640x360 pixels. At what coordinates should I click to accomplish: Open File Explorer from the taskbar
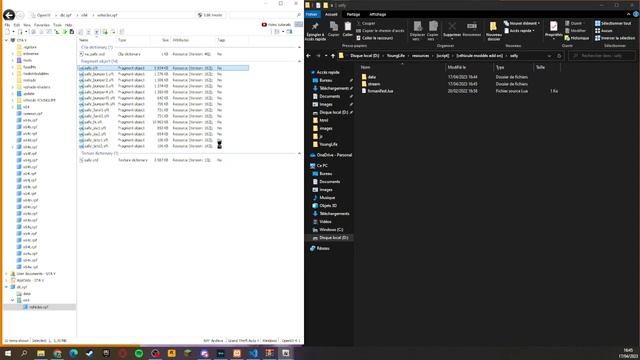pyautogui.click(x=41, y=353)
